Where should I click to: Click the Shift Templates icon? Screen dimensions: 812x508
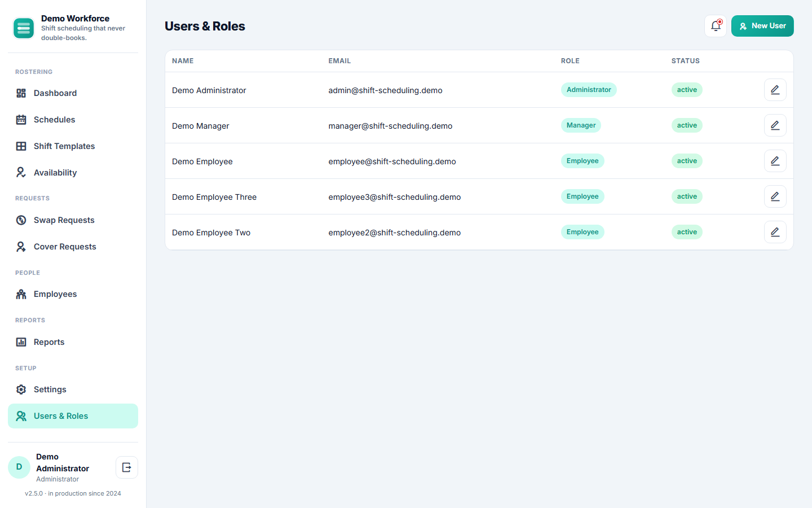tap(21, 146)
